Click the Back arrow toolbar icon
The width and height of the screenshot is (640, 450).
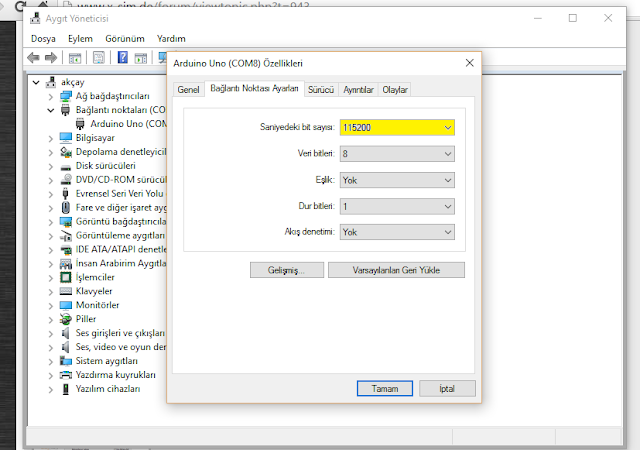(x=33, y=58)
